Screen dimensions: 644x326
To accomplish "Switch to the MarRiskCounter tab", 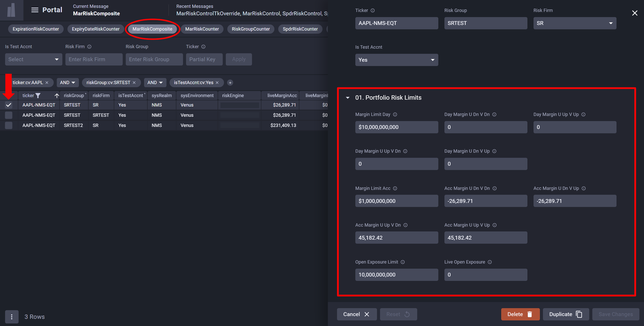I will 202,29.
